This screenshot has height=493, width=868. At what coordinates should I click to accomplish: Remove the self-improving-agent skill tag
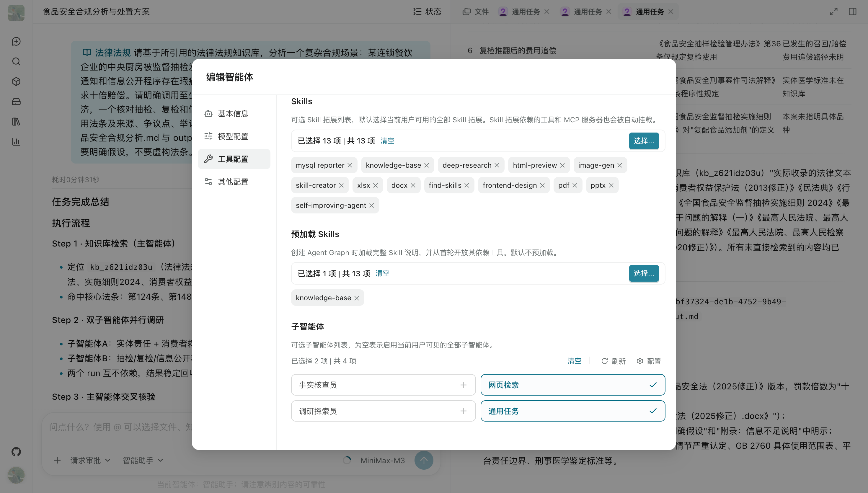coord(372,205)
